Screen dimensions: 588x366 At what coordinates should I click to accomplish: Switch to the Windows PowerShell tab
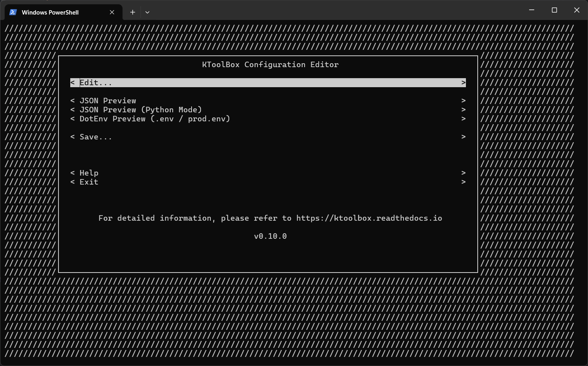click(x=51, y=12)
